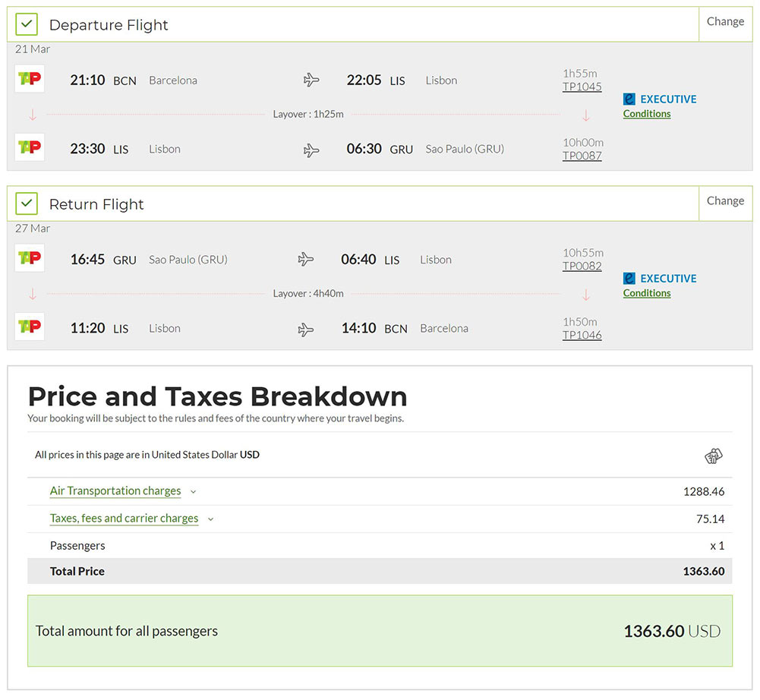Click TAP logo on Lisbon 23:30 flight

[x=30, y=147]
